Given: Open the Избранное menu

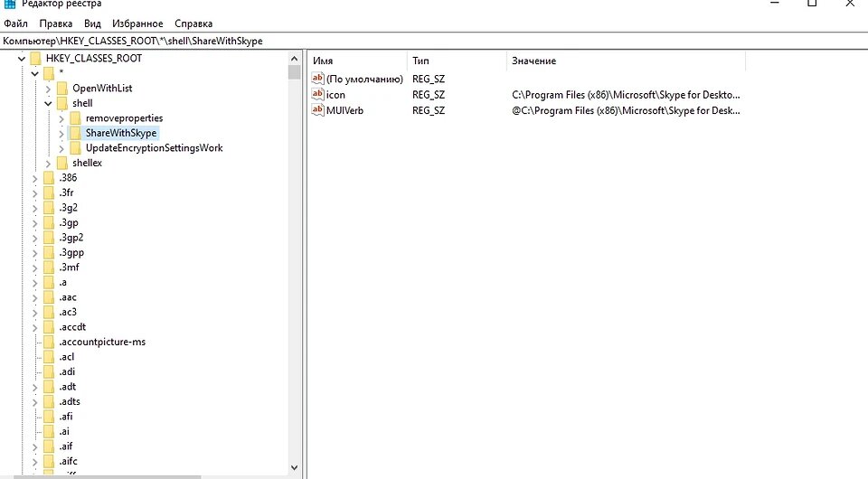Looking at the screenshot, I should tap(137, 23).
